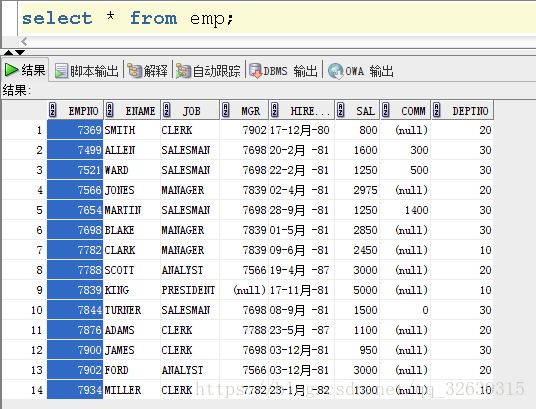This screenshot has height=409, width=536.
Task: Click the green run arrow icon
Action: (11, 70)
